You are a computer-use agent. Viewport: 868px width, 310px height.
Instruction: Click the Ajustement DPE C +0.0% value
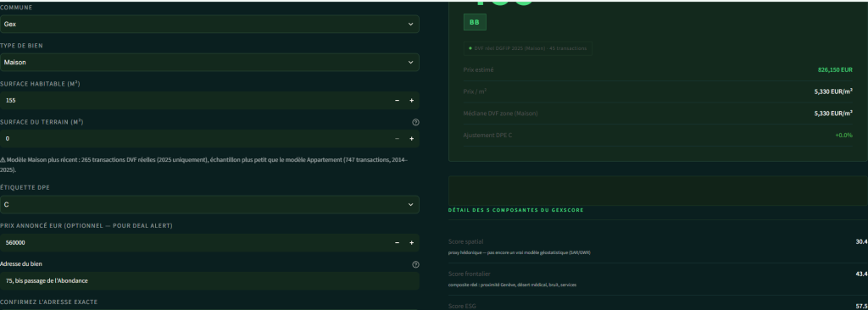843,135
